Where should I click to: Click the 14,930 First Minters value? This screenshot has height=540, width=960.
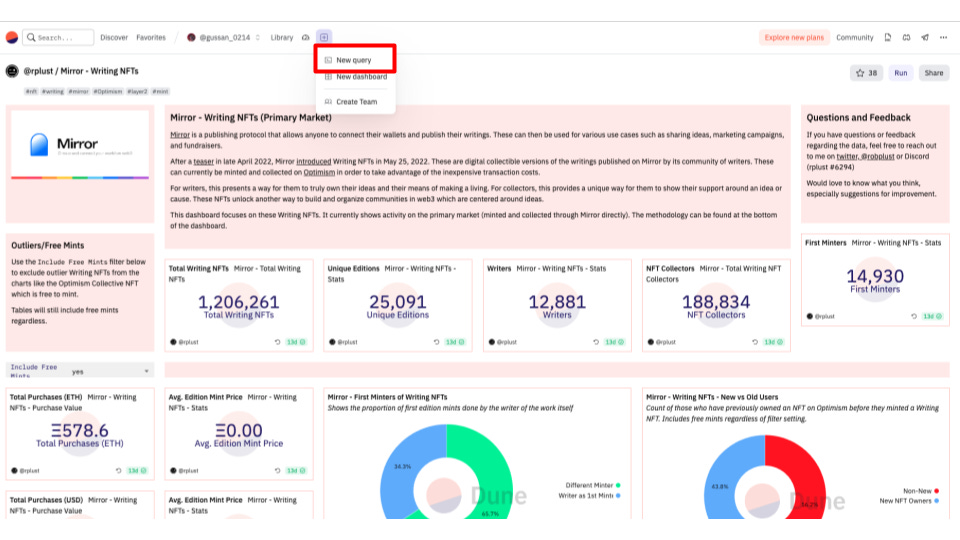pos(875,276)
